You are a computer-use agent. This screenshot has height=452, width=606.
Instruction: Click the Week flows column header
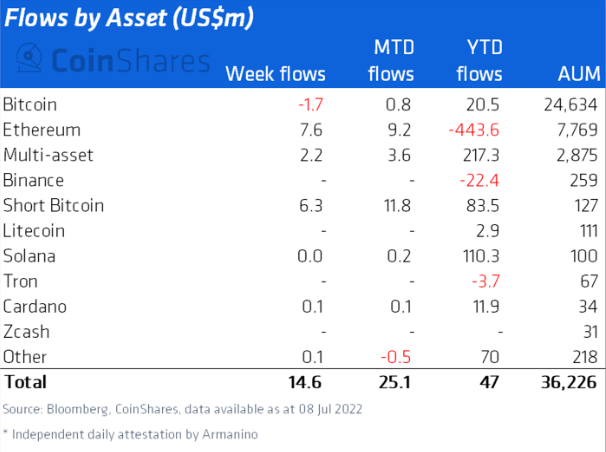[x=276, y=72]
